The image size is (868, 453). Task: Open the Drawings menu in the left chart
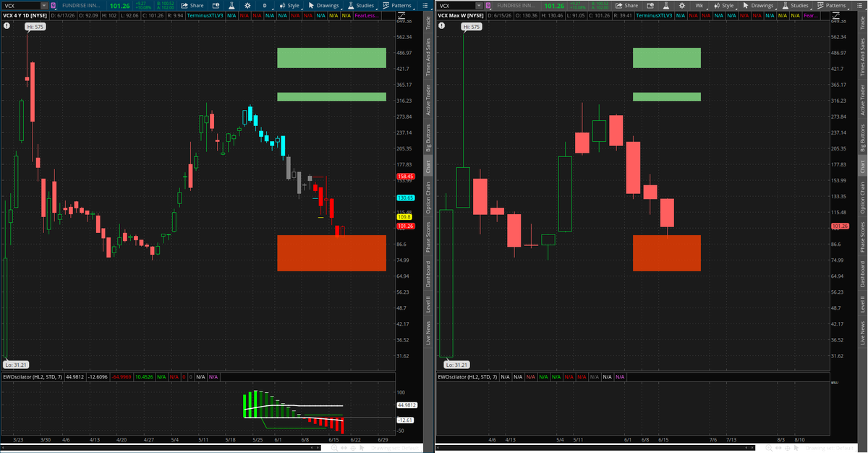[x=323, y=6]
